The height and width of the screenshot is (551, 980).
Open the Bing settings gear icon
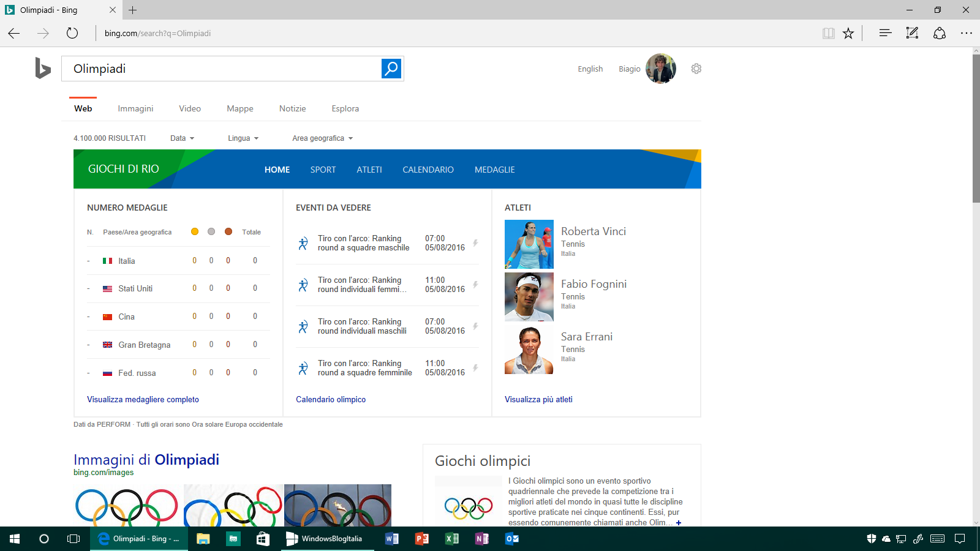pyautogui.click(x=696, y=69)
